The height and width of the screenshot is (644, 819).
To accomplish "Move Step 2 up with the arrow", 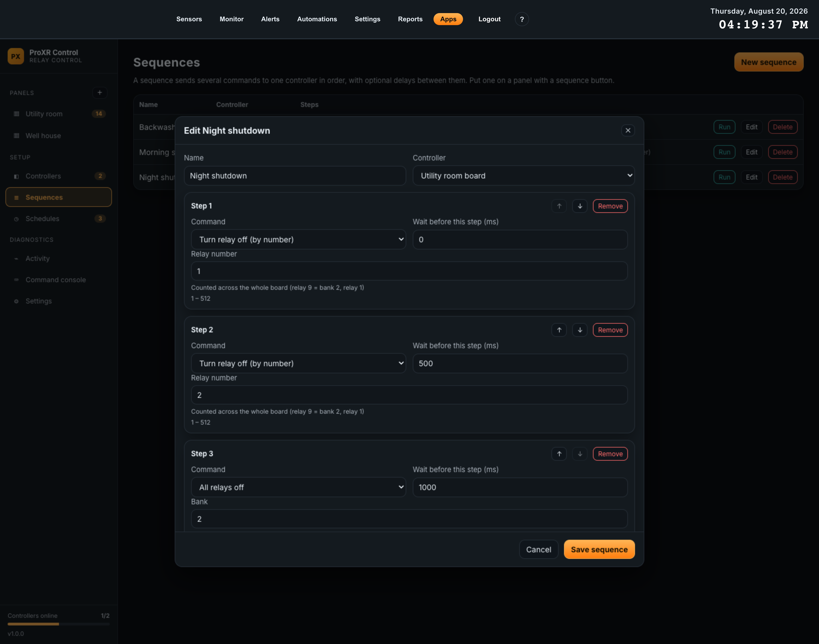I will [559, 330].
